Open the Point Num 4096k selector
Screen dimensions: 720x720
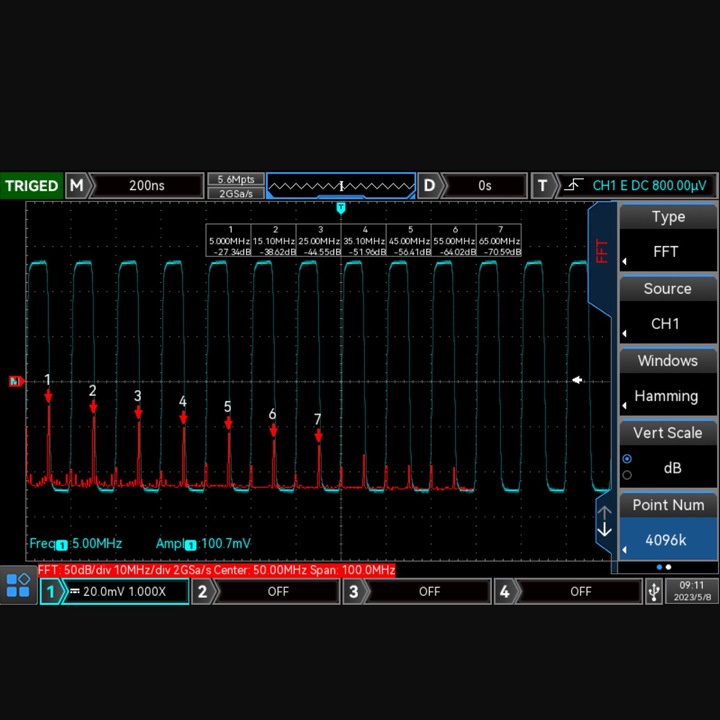668,540
